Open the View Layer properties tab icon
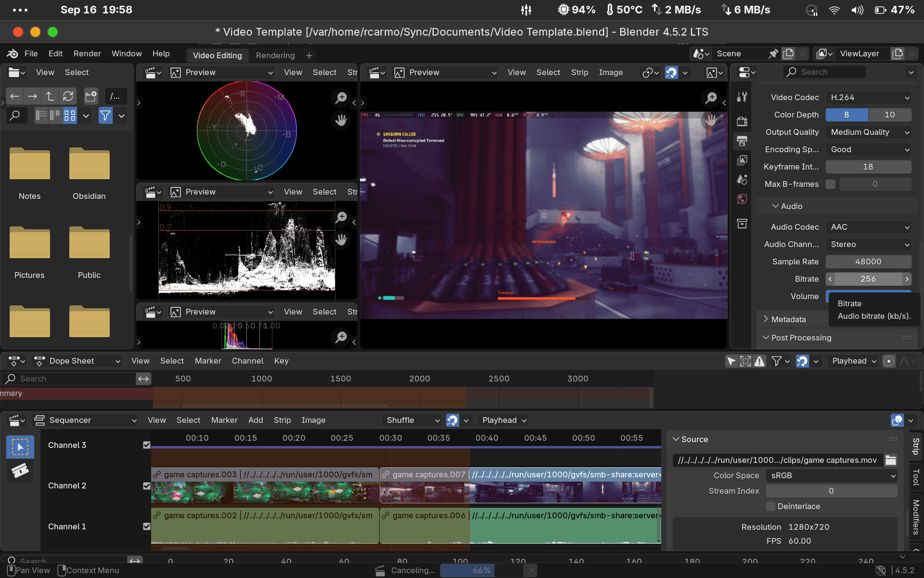The height and width of the screenshot is (578, 924). 742,160
